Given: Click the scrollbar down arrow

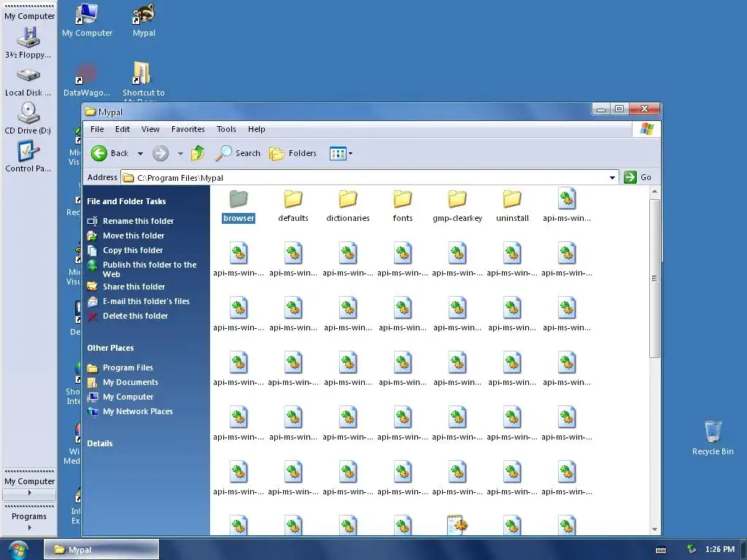Looking at the screenshot, I should 654,529.
